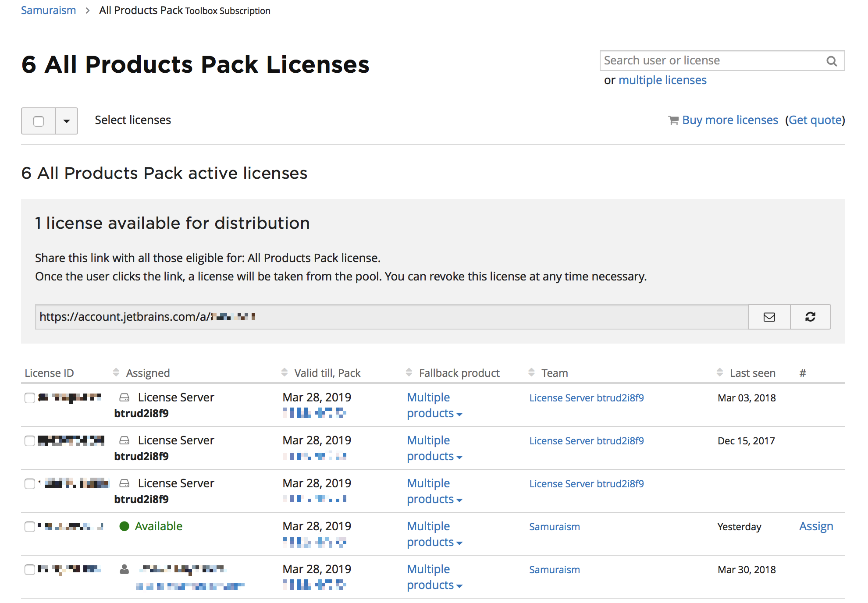The image size is (868, 603).
Task: Sort by Fallback product column arrows
Action: (x=531, y=372)
